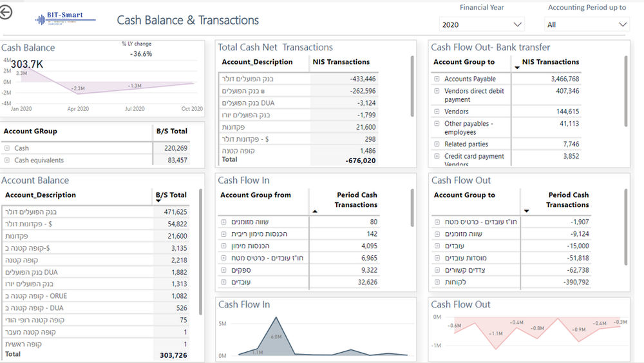
Task: Select the -676,020 total value
Action: point(361,161)
